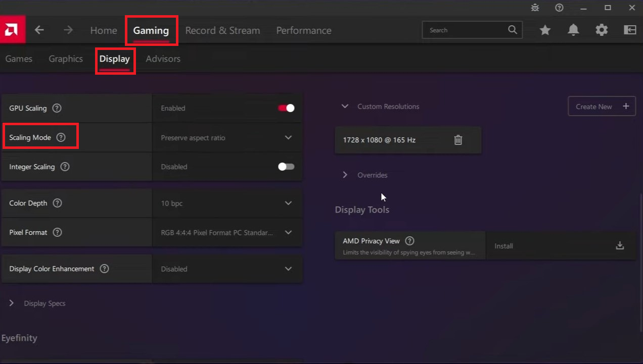Click the Create New button
This screenshot has height=364, width=643.
(x=602, y=107)
